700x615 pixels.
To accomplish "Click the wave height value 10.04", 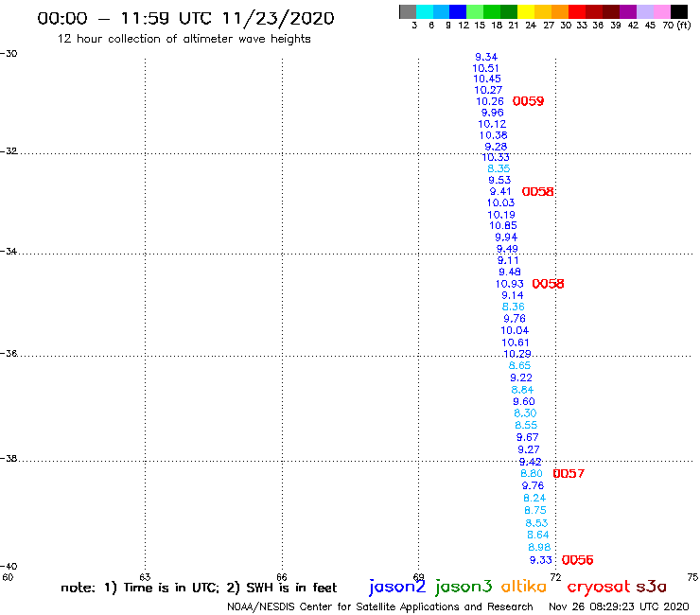I will pyautogui.click(x=515, y=330).
